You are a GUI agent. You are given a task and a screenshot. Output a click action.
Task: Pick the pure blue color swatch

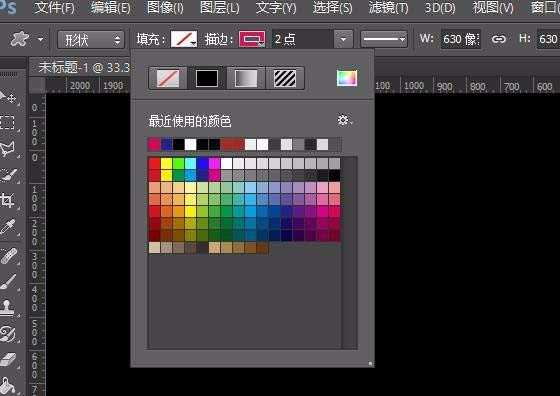click(202, 164)
